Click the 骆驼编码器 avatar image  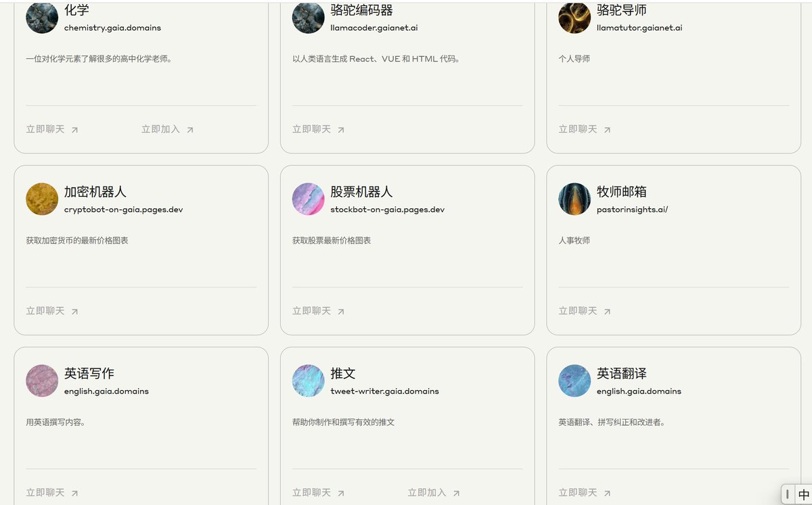pos(309,18)
